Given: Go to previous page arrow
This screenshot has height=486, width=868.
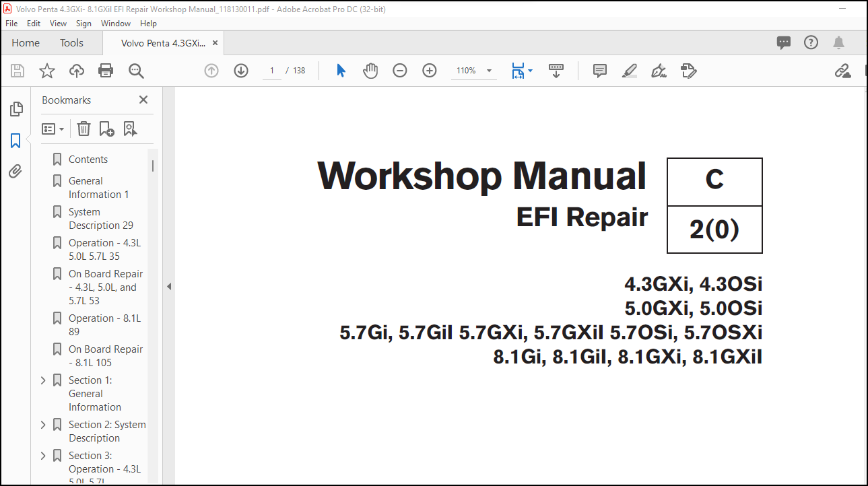Looking at the screenshot, I should pyautogui.click(x=211, y=71).
